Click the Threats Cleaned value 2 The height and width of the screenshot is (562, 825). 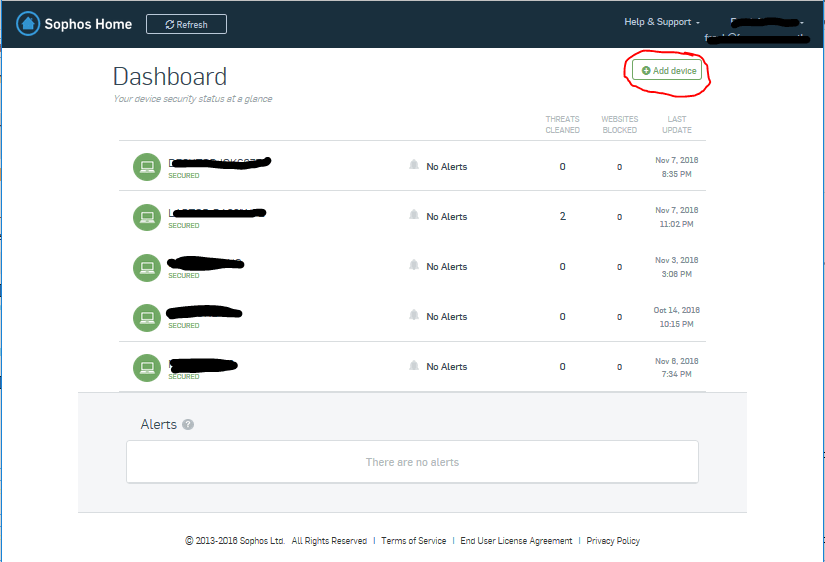[562, 216]
